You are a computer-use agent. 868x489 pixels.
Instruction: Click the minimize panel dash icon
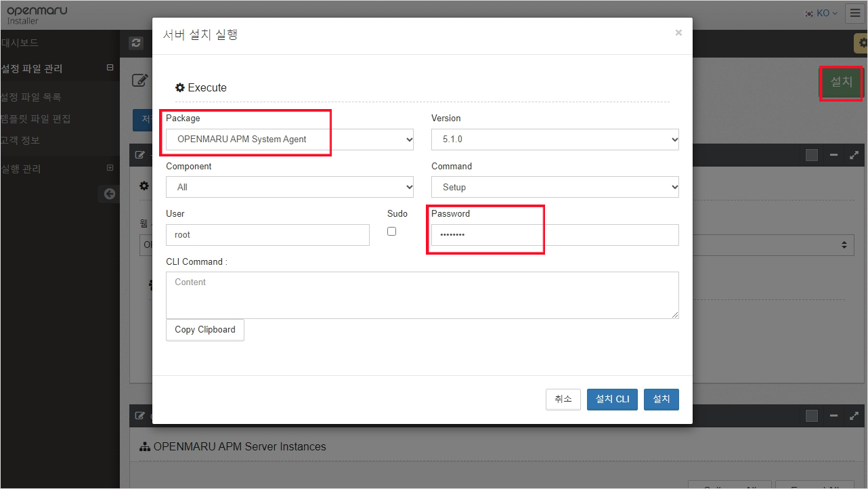tap(834, 155)
